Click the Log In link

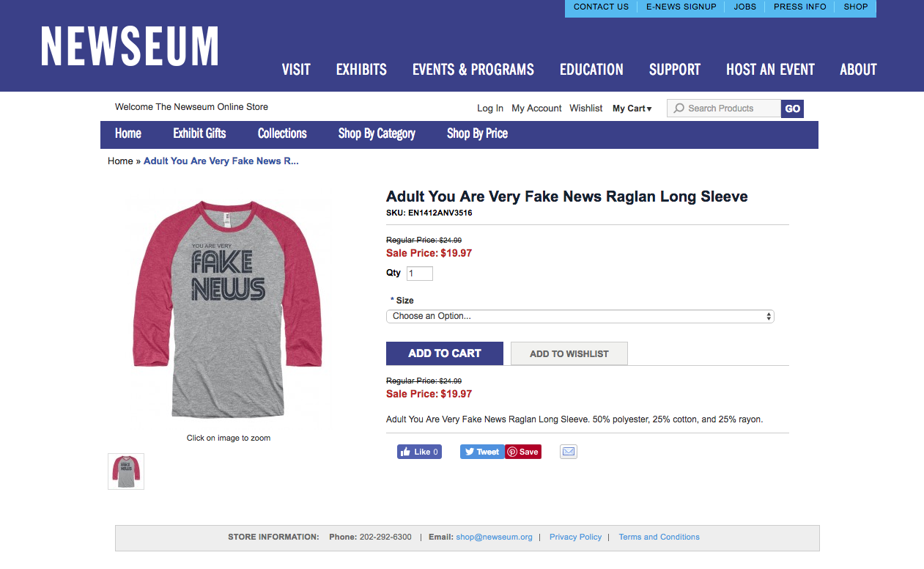489,109
